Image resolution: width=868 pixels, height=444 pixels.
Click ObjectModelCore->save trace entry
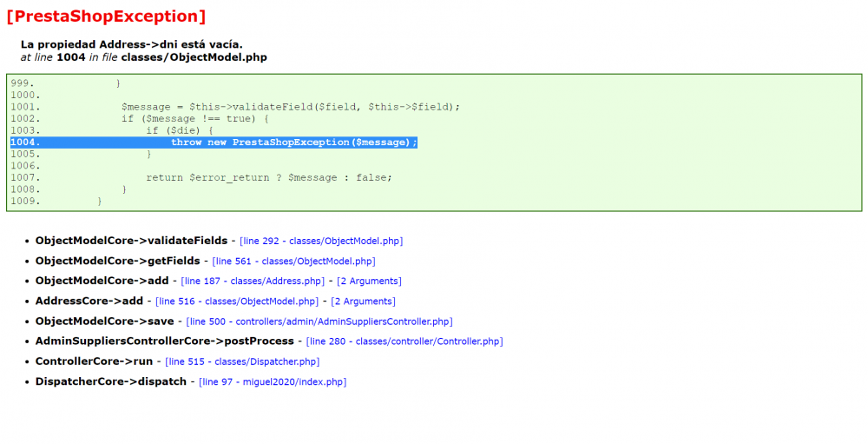point(105,321)
